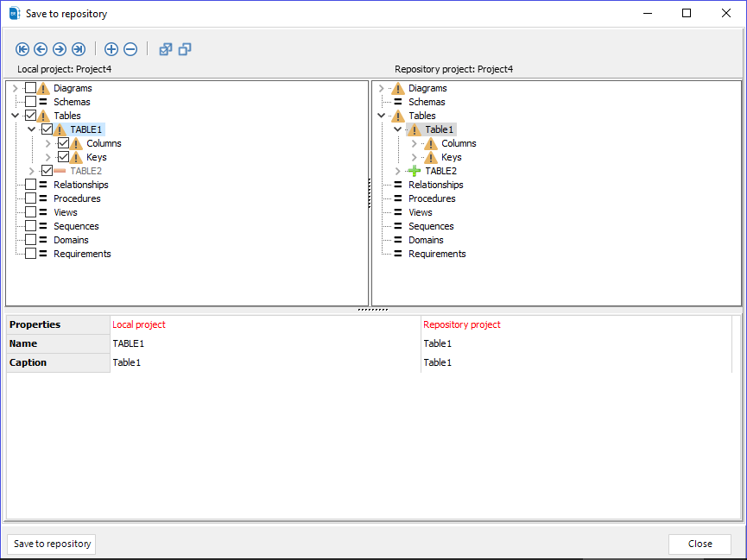This screenshot has height=560, width=747.
Task: Click the first overlapping-squares toolbar icon
Action: pos(165,49)
